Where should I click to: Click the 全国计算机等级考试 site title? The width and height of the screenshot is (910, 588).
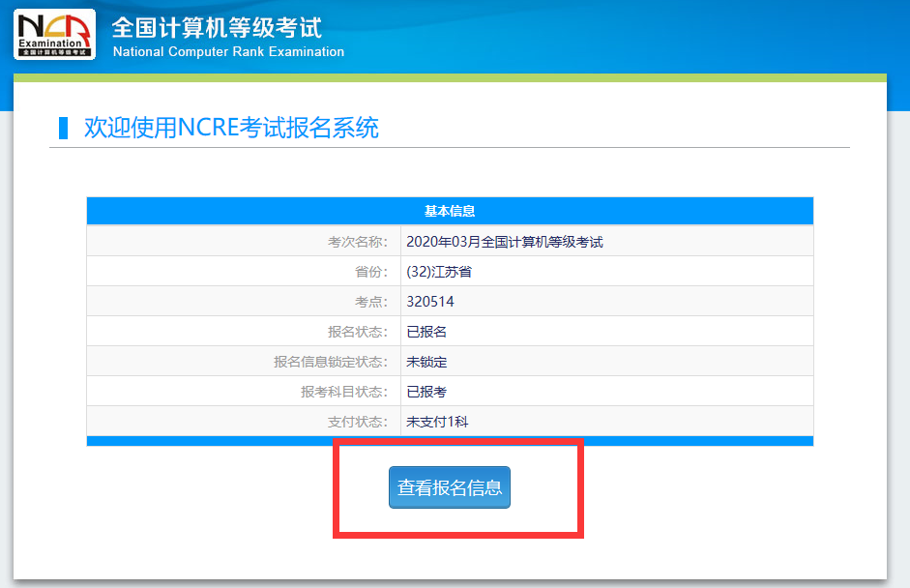[217, 27]
